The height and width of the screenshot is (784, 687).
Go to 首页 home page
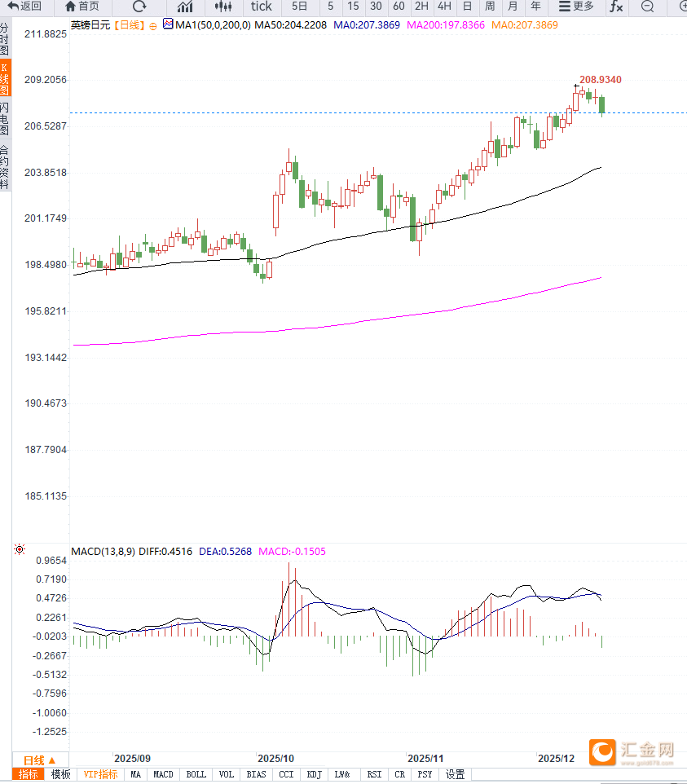(x=82, y=7)
